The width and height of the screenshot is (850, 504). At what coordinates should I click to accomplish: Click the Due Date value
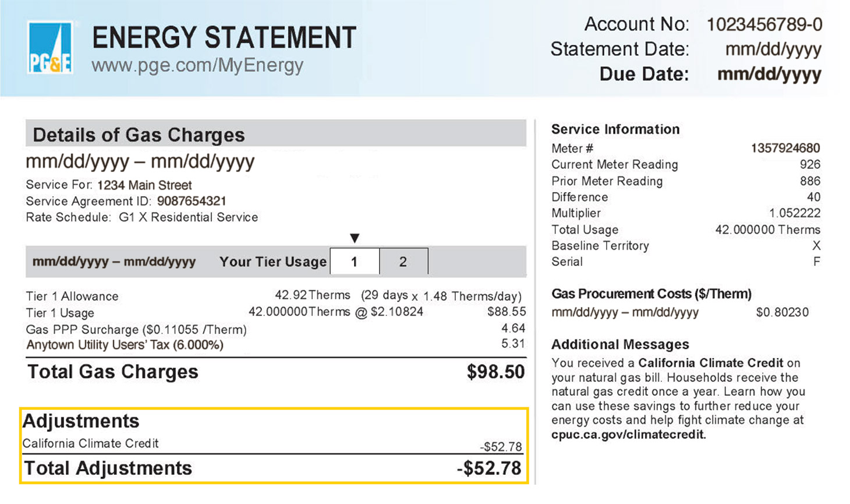tap(768, 74)
